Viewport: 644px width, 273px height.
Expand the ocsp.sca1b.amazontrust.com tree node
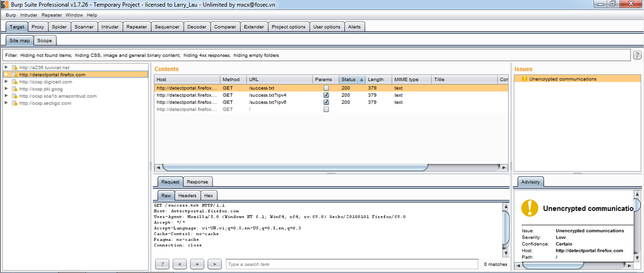point(6,96)
